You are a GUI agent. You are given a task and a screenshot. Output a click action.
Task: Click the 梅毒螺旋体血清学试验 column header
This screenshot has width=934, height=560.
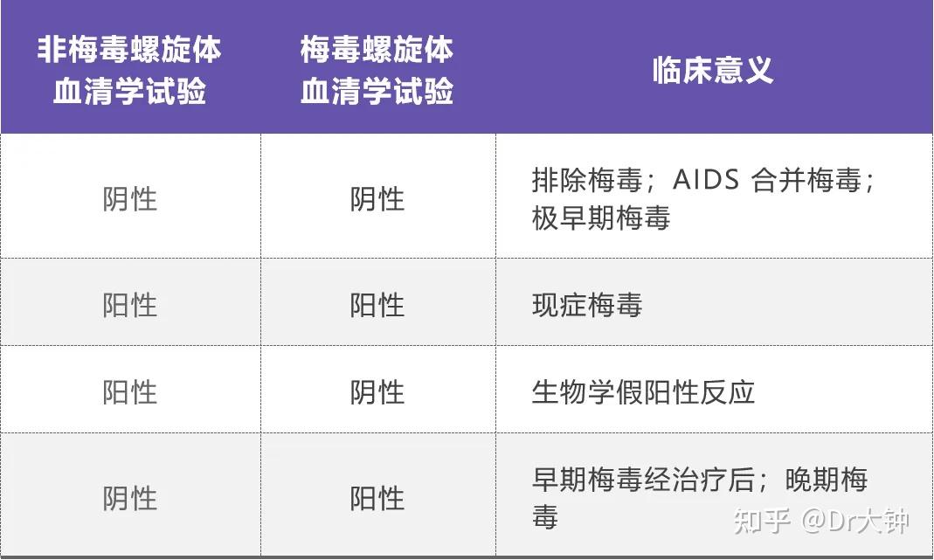coord(377,70)
